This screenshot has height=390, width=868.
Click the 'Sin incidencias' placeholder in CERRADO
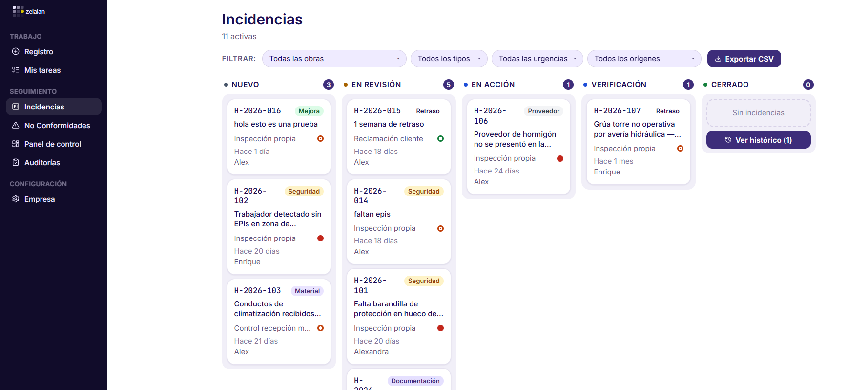[x=759, y=113]
